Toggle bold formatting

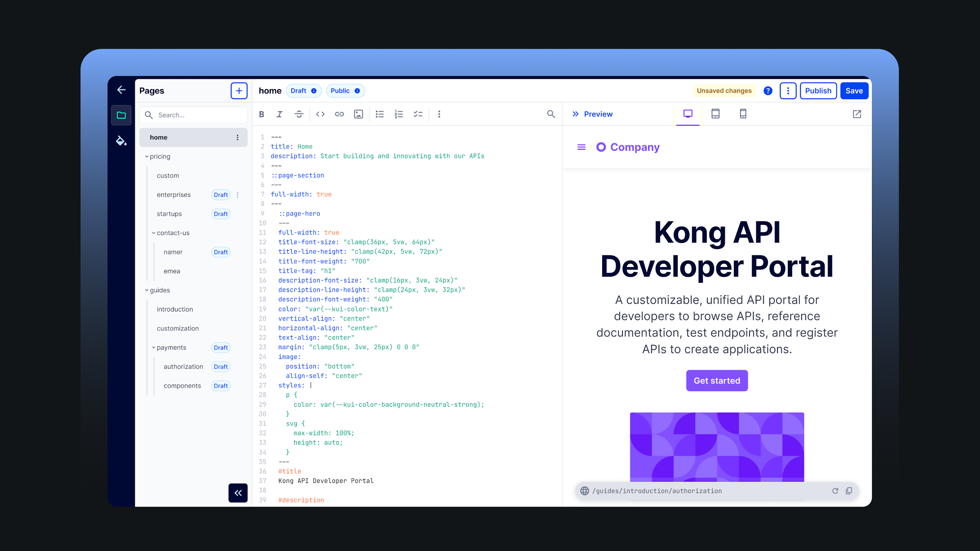click(x=262, y=114)
